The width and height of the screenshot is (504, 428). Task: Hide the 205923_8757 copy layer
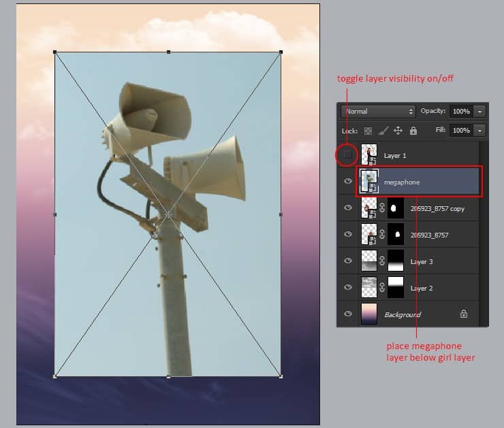348,208
